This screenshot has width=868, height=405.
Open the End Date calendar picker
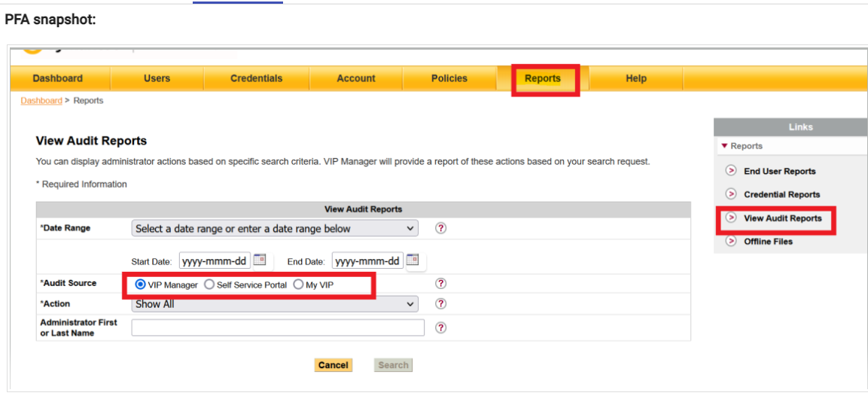pos(413,260)
